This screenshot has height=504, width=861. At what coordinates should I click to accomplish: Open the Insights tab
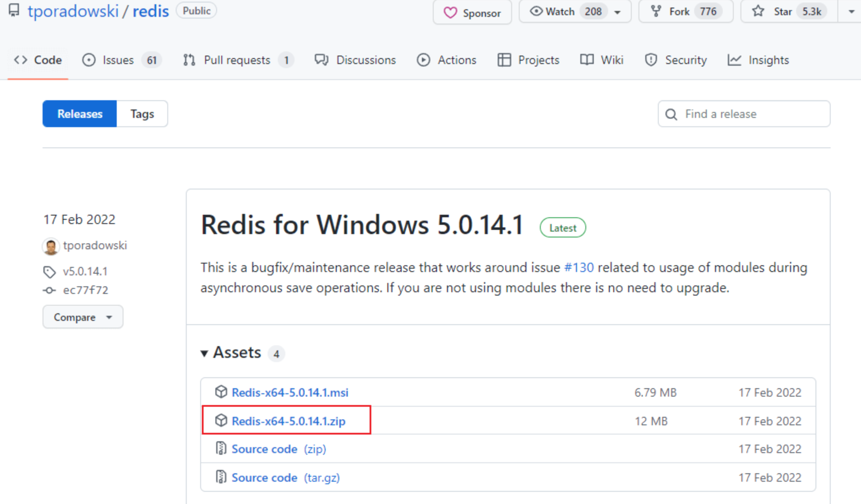758,60
